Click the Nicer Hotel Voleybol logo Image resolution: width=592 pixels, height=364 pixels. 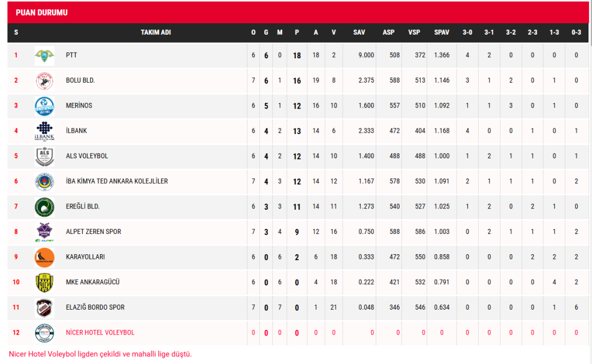pyautogui.click(x=45, y=333)
